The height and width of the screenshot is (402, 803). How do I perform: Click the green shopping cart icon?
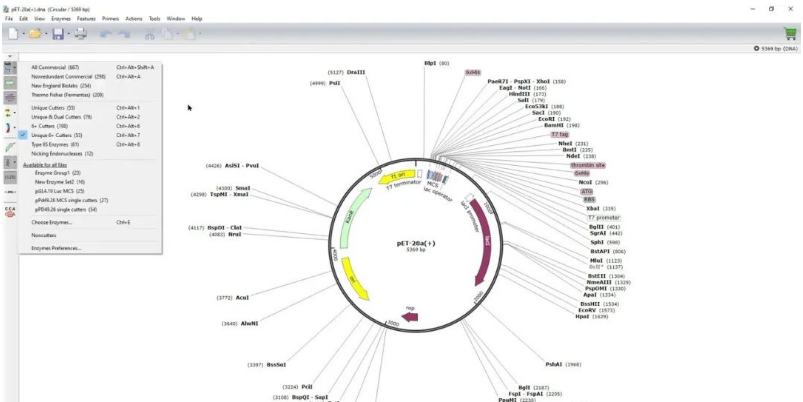pos(790,34)
